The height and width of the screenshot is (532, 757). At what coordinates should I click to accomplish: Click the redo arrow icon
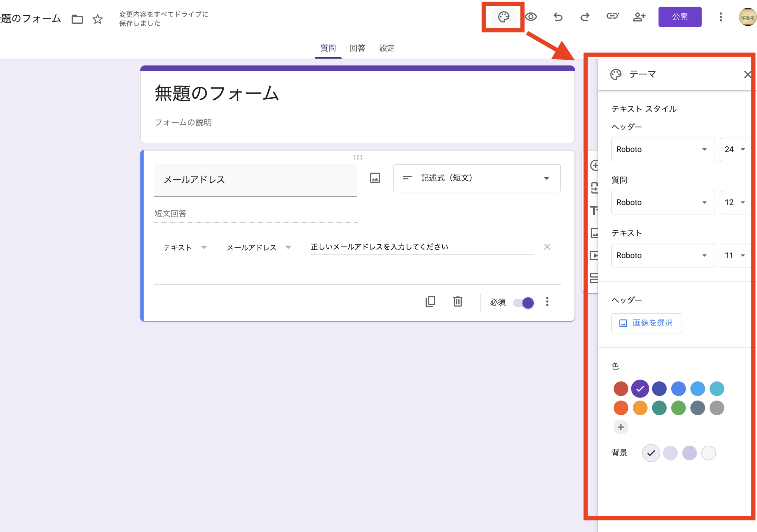pyautogui.click(x=585, y=17)
